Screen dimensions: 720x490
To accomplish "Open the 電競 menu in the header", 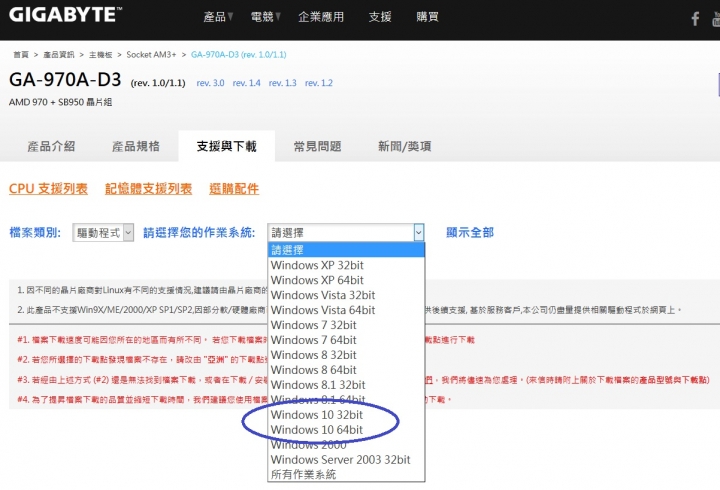I will tap(265, 17).
